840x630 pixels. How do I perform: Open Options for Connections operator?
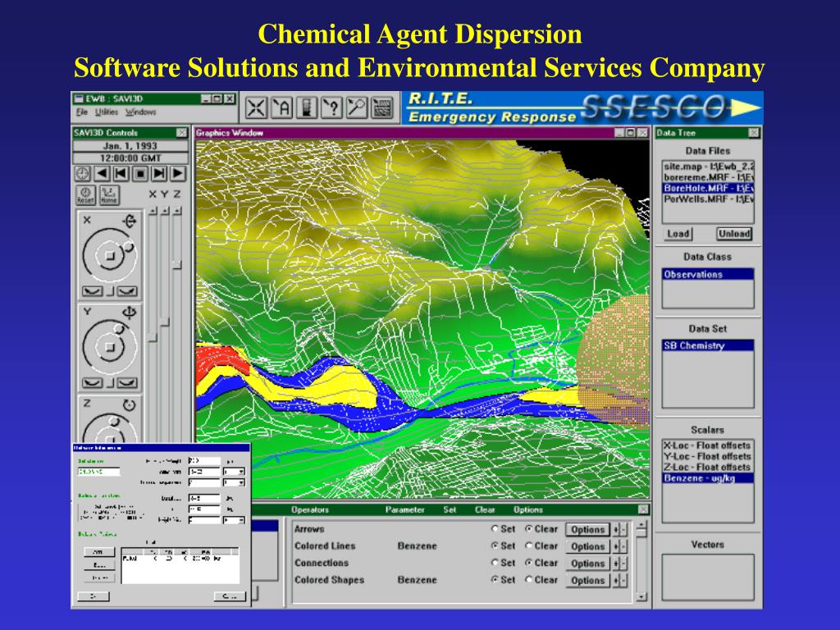click(x=587, y=564)
